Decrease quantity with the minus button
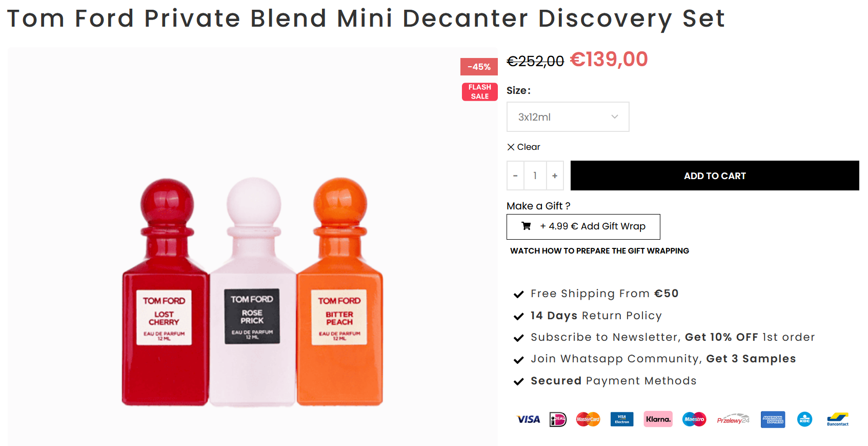Screen dimensions: 868x446 [x=515, y=176]
